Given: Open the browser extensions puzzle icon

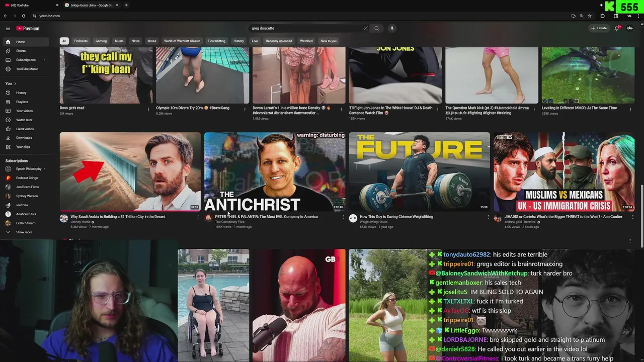Looking at the screenshot, I should [603, 16].
